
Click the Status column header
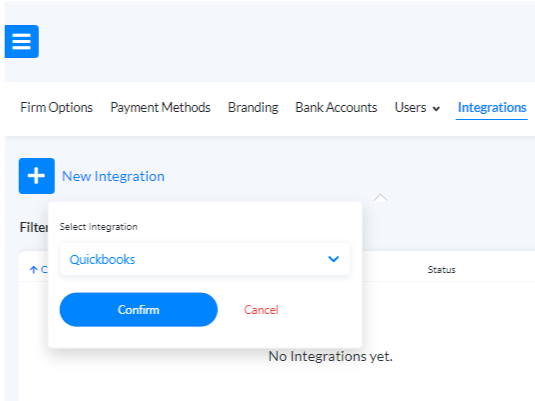coord(442,270)
